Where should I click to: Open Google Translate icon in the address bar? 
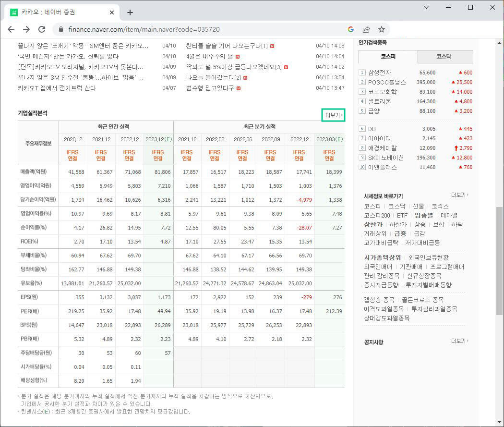click(351, 29)
